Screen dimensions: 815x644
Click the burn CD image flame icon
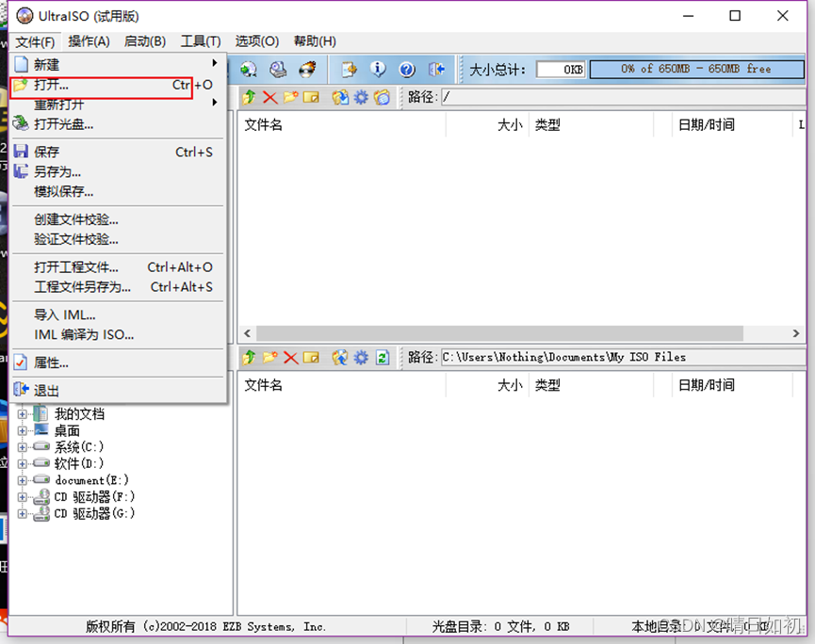click(x=308, y=69)
